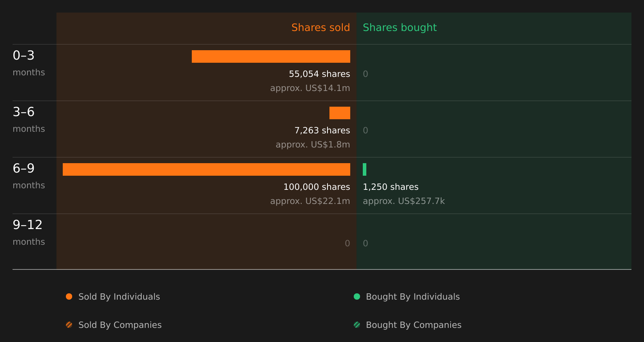Click the 3–6 months orange sold bar
Viewport: 644px width, 342px height.
340,113
